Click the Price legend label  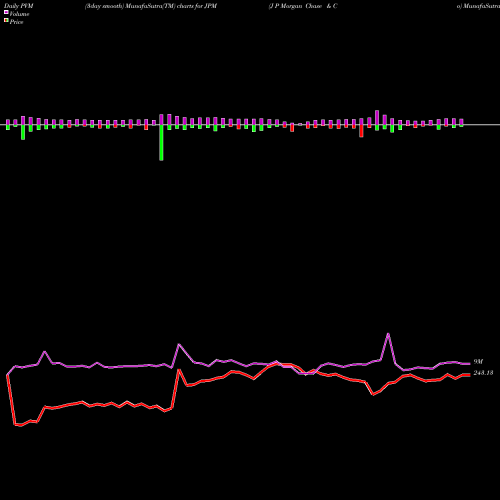tap(16, 22)
